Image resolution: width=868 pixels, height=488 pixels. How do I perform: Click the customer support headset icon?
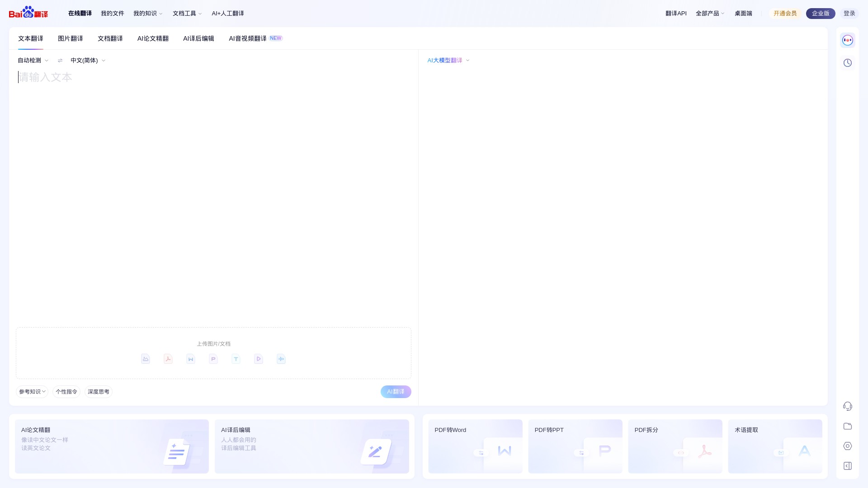[x=848, y=406]
